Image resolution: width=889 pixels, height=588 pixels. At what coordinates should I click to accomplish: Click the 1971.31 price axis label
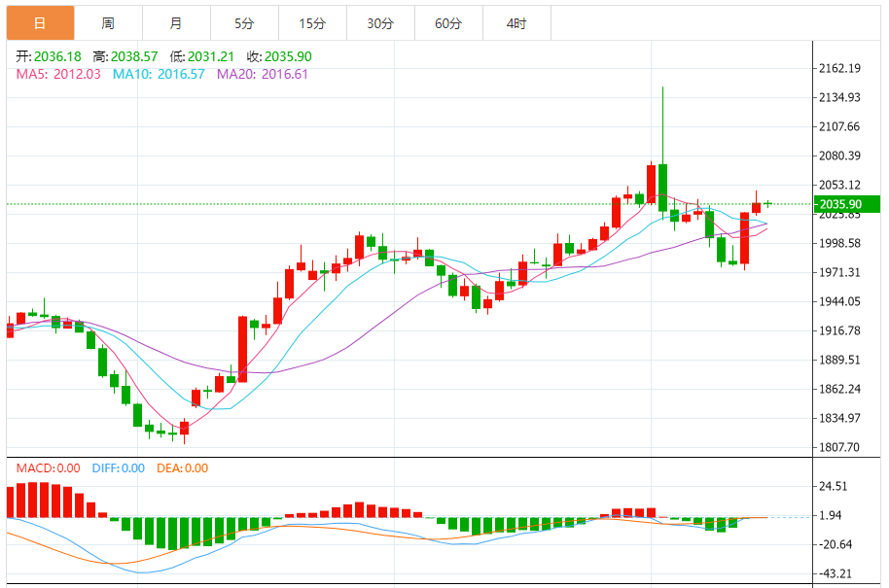[839, 272]
